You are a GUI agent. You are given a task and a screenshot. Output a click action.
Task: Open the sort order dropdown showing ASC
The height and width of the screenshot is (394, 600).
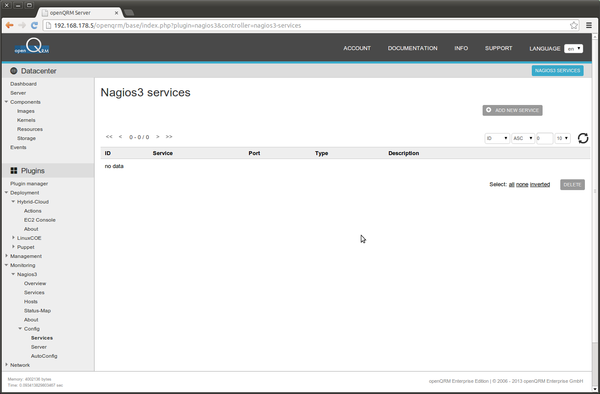523,138
